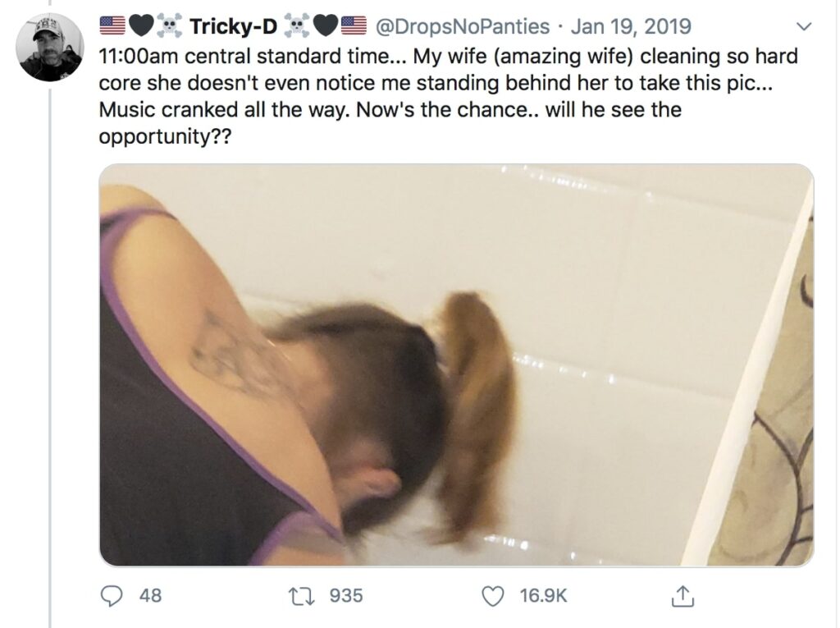
Task: Click the Jan 19, 2019 timestamp
Action: pos(631,26)
